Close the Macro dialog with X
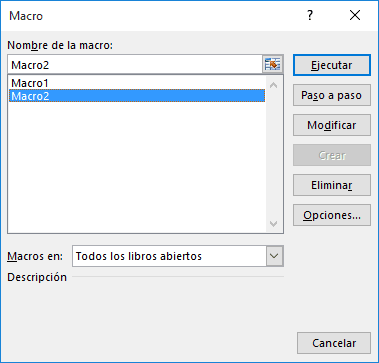 [x=355, y=15]
